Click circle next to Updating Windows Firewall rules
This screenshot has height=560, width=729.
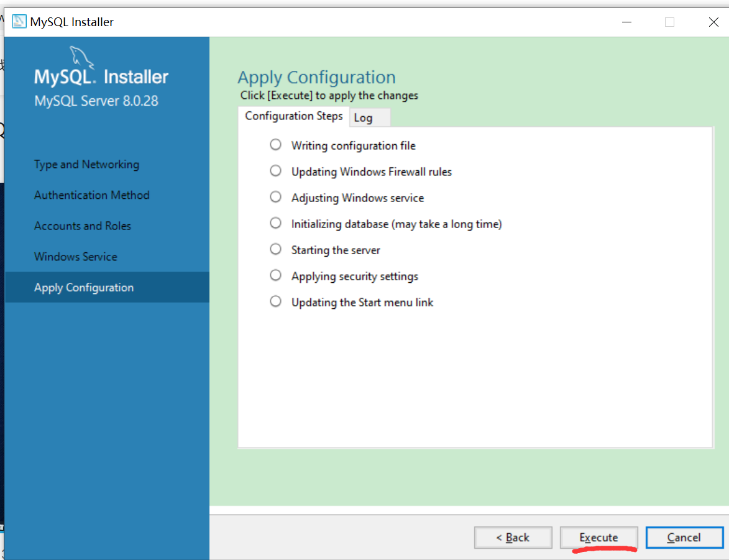pyautogui.click(x=276, y=171)
